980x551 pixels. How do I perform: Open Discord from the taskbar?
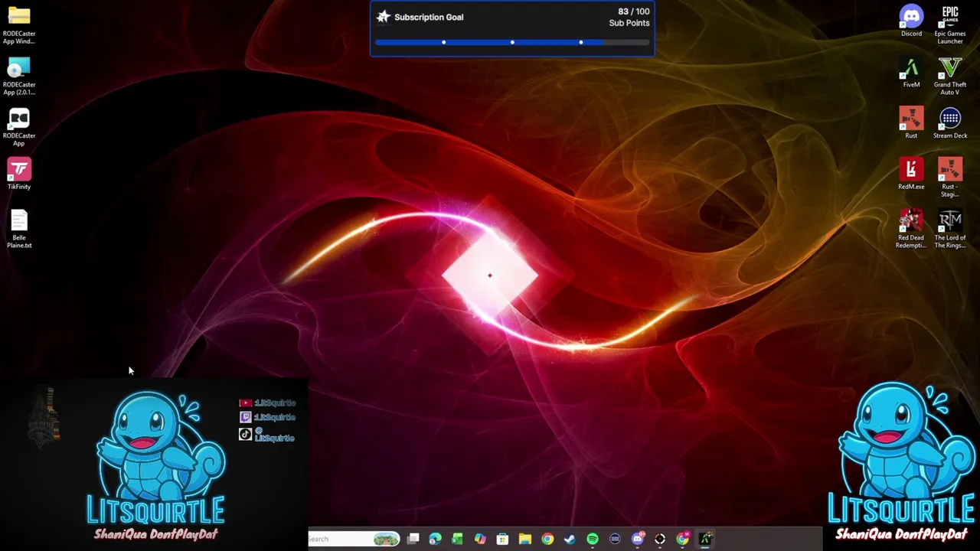pos(638,539)
